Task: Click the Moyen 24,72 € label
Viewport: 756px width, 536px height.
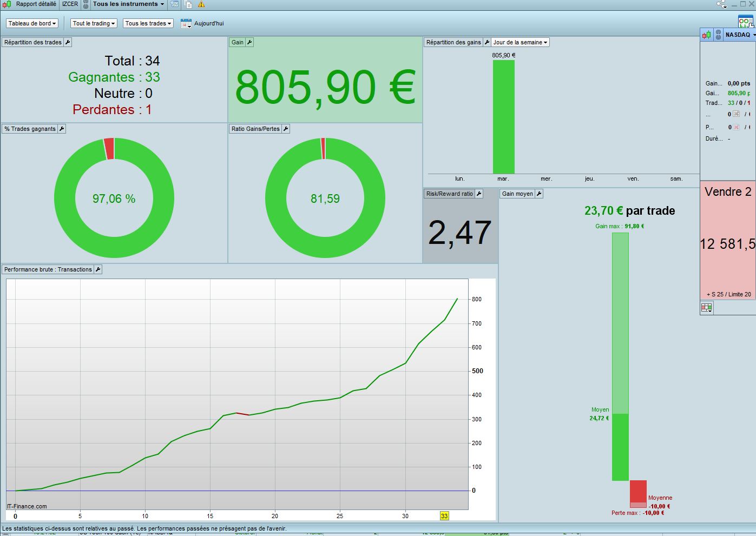Action: coord(600,414)
